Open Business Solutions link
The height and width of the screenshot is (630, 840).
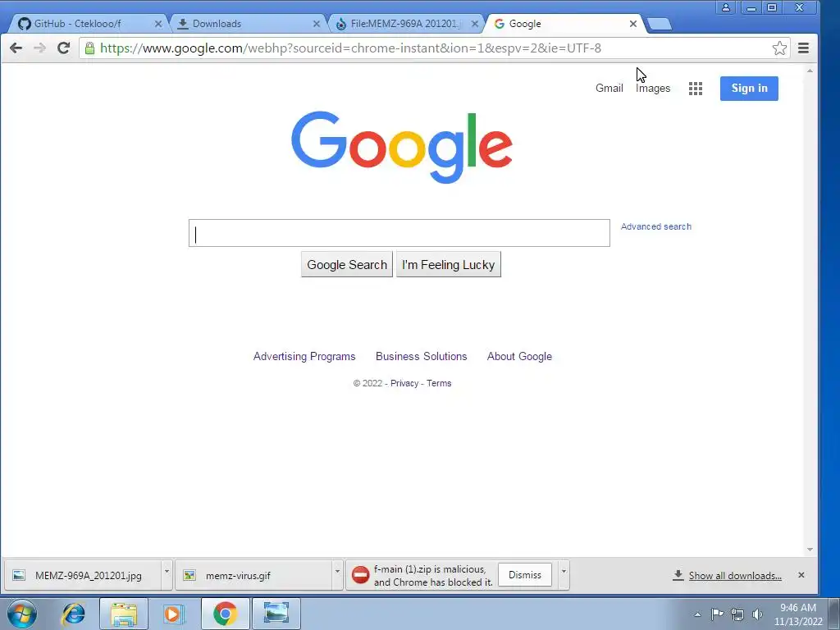pyautogui.click(x=421, y=356)
